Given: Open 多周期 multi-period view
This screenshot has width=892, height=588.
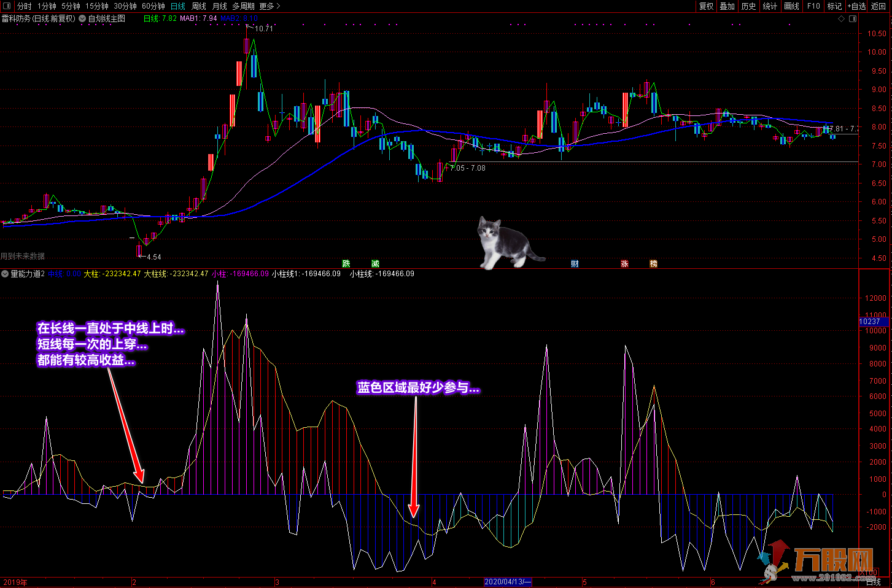Looking at the screenshot, I should coord(243,6).
